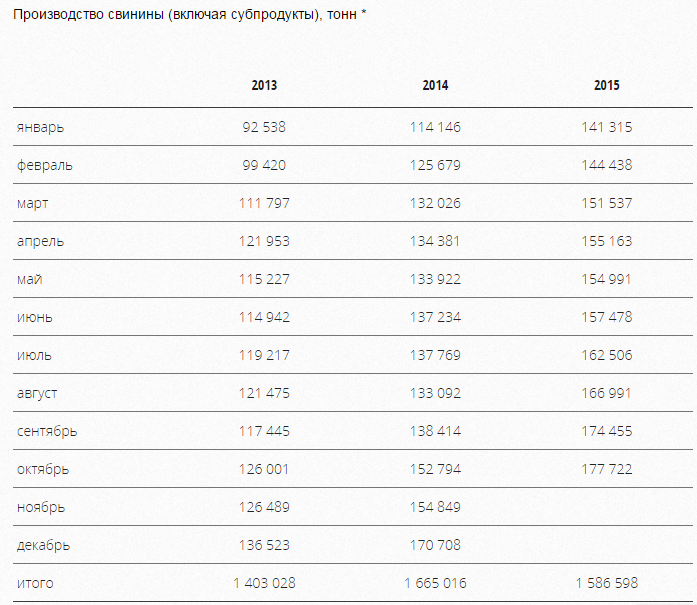Viewport: 697px width, 605px height.
Task: Click the 2014 column header
Action: (435, 86)
